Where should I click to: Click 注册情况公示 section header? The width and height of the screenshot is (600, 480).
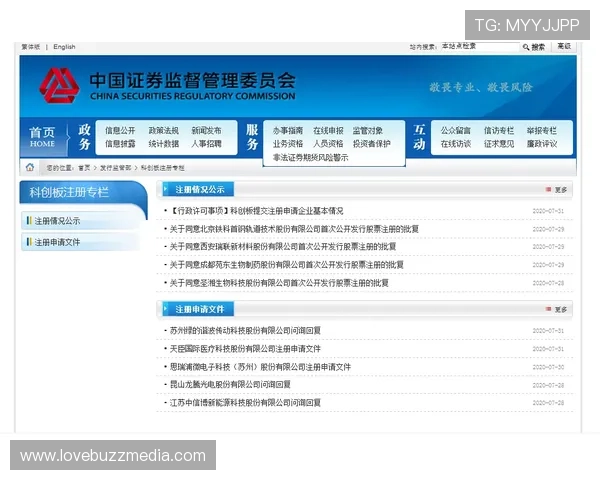point(199,189)
